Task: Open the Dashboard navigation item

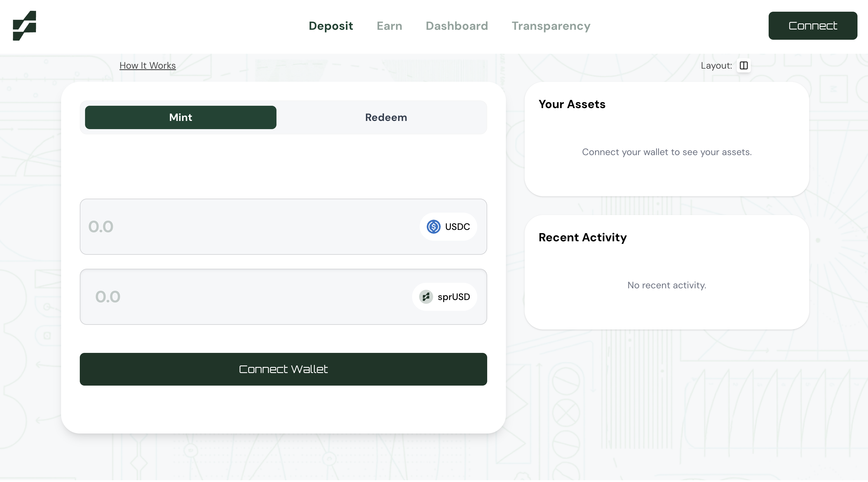Action: coord(457,26)
